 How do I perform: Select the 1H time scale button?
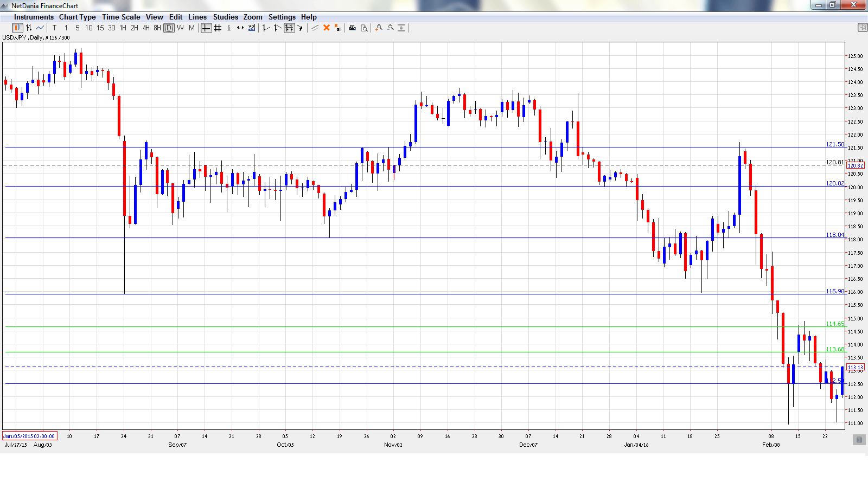(123, 28)
